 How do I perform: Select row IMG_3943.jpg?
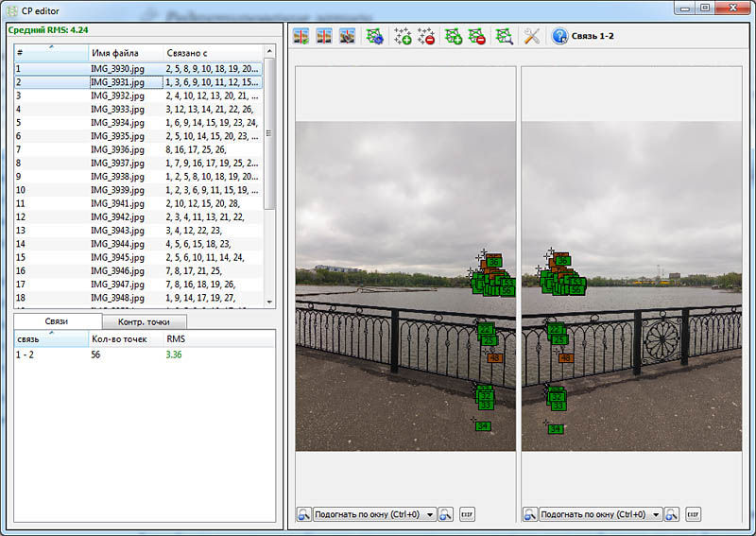pos(139,231)
